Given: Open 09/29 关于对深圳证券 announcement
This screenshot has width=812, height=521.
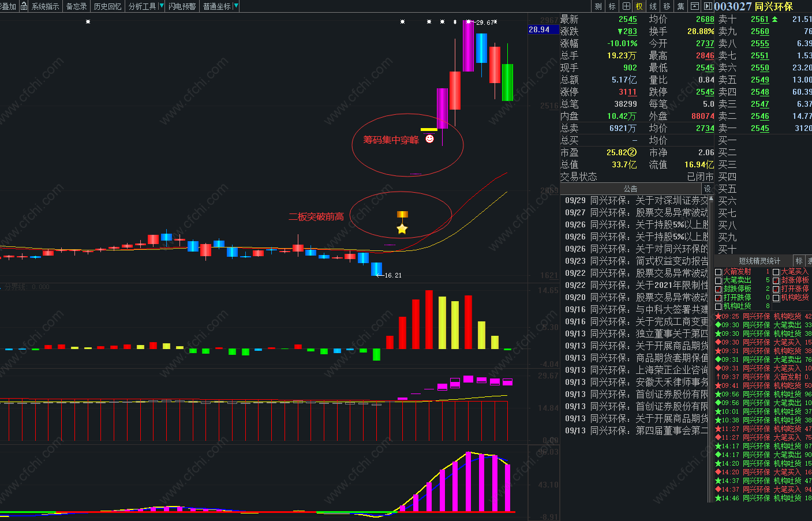Looking at the screenshot, I should (637, 200).
